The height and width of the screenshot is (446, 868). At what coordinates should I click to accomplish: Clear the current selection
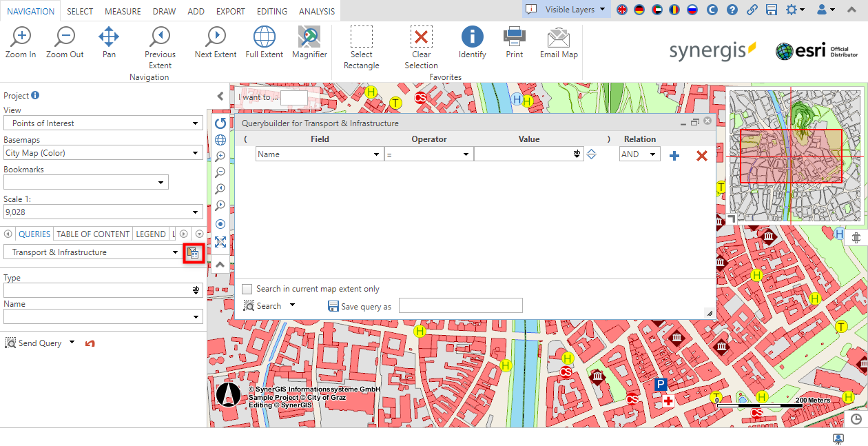click(x=421, y=41)
